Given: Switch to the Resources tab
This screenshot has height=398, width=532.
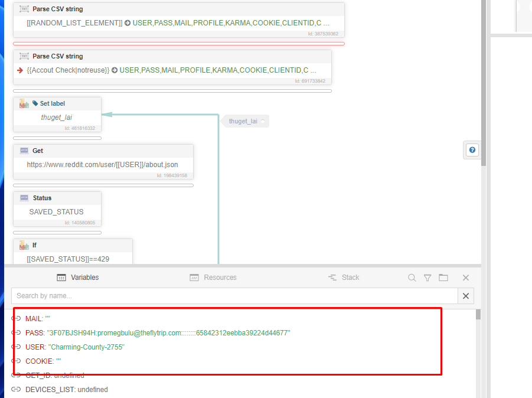Looking at the screenshot, I should point(213,278).
